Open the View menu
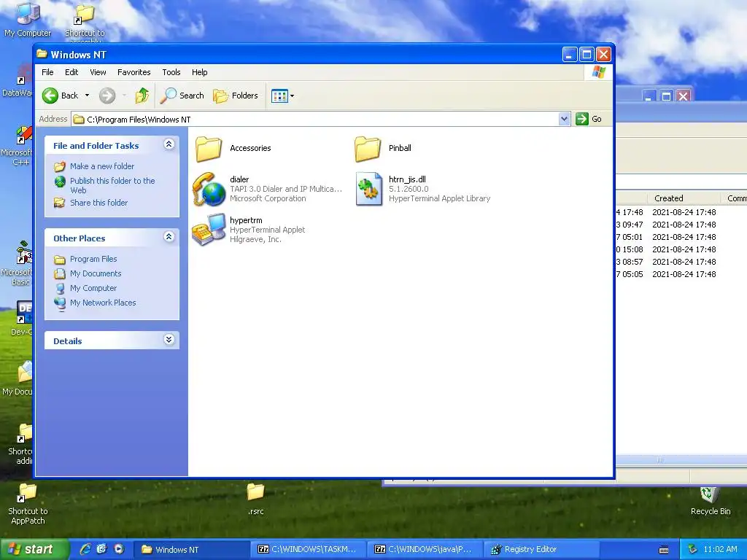The height and width of the screenshot is (560, 747). click(98, 72)
